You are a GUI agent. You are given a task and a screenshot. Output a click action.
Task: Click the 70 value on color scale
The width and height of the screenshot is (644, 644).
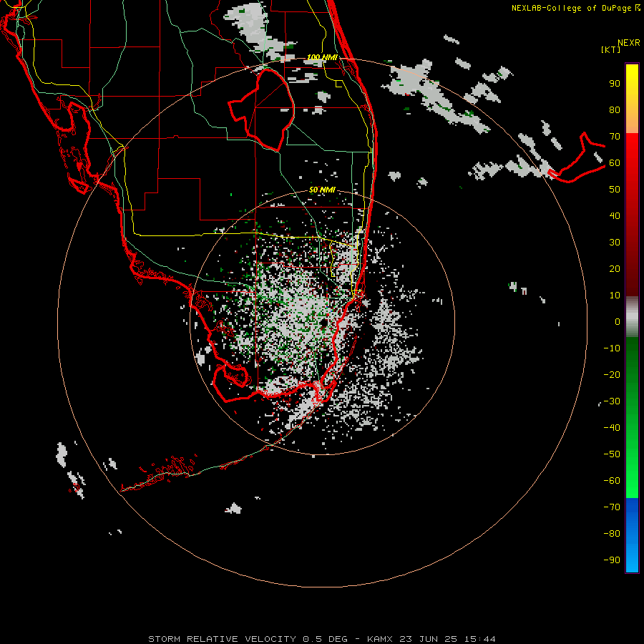pos(615,137)
